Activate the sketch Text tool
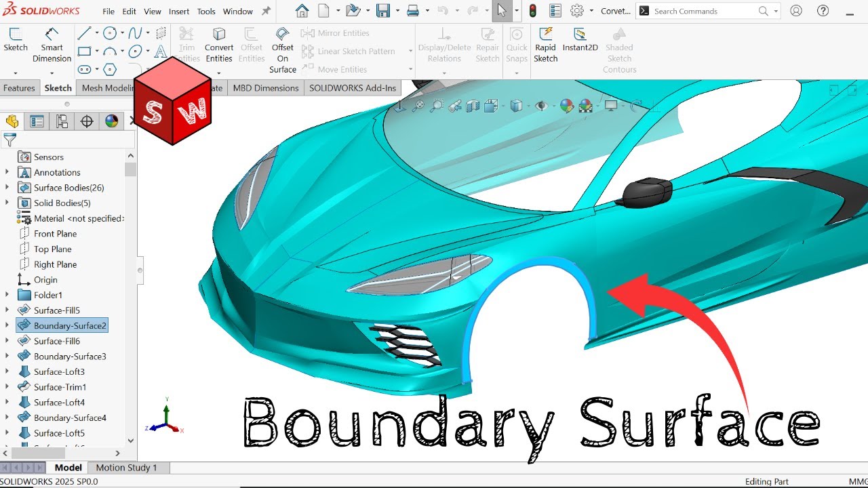 pyautogui.click(x=161, y=52)
